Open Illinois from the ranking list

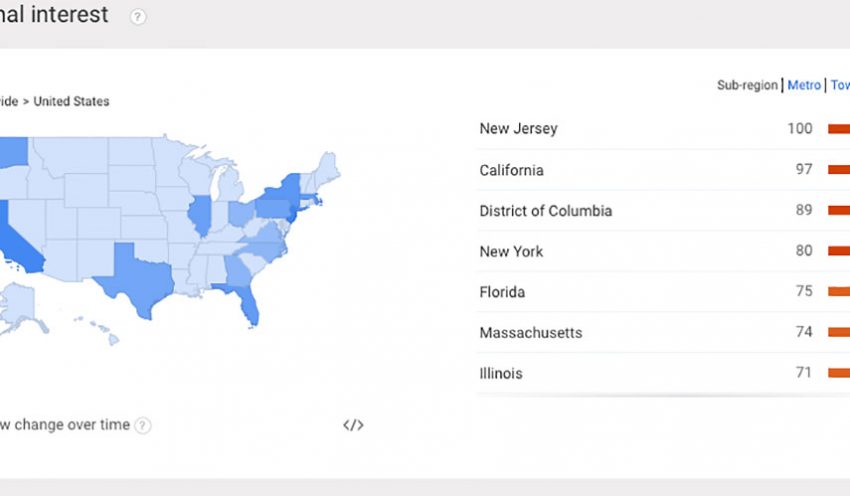click(501, 374)
